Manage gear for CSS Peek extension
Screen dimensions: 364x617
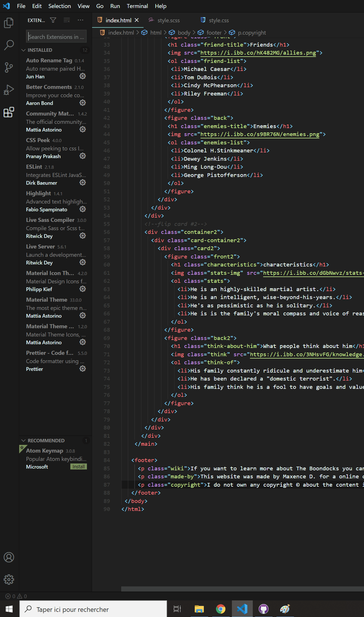tap(83, 156)
